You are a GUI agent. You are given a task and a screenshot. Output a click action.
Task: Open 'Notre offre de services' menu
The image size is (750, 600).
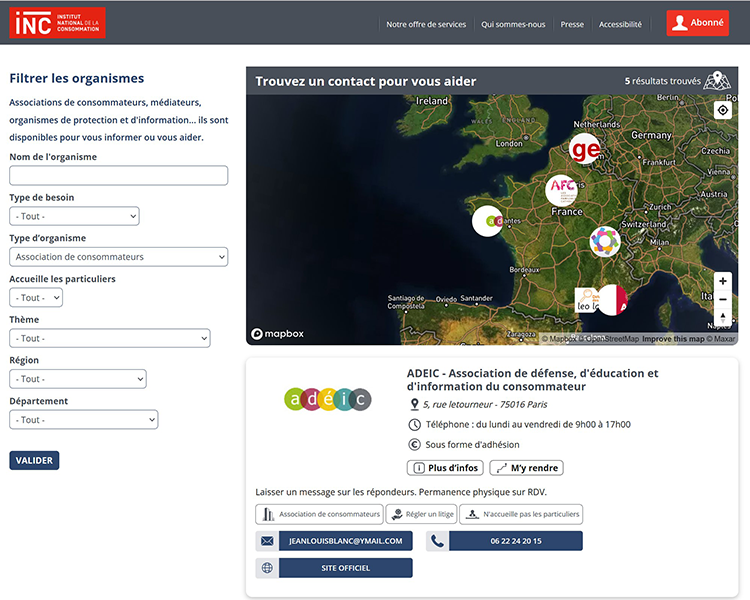426,24
